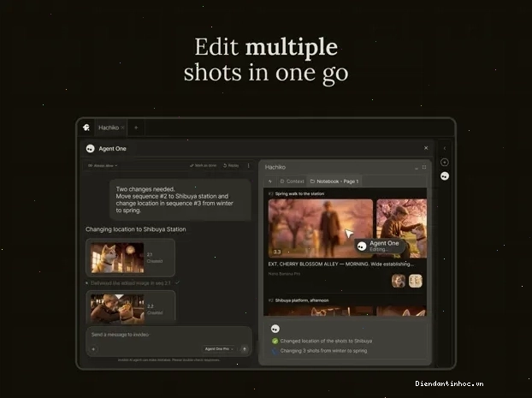Open the three-dot more options menu
The height and width of the screenshot is (398, 532).
coord(249,165)
